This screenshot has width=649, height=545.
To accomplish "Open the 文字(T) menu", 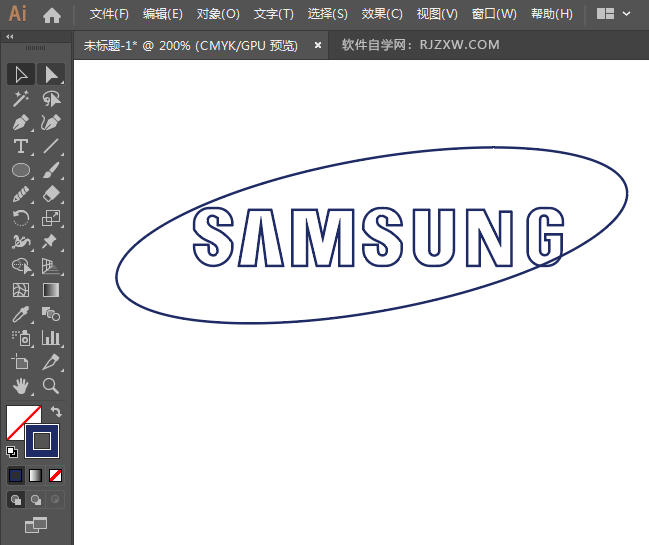I will point(274,14).
